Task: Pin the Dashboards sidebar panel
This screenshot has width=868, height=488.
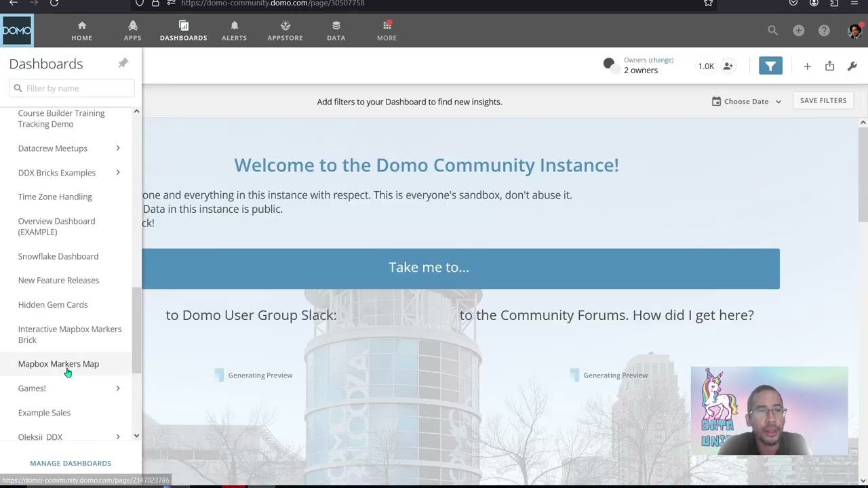Action: click(x=123, y=63)
